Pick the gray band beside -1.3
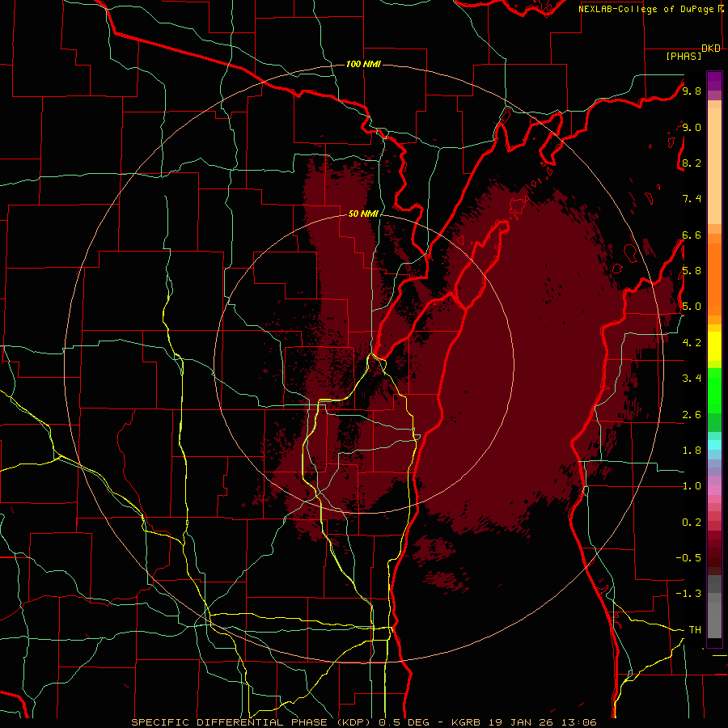The height and width of the screenshot is (728, 728). pyautogui.click(x=714, y=598)
